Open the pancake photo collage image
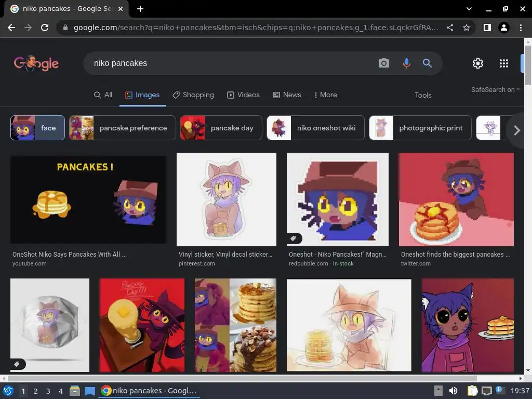532x399 pixels. pyautogui.click(x=235, y=325)
